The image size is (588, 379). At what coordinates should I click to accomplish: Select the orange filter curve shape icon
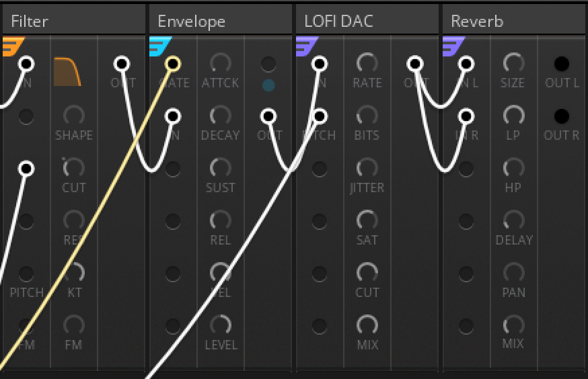click(67, 72)
